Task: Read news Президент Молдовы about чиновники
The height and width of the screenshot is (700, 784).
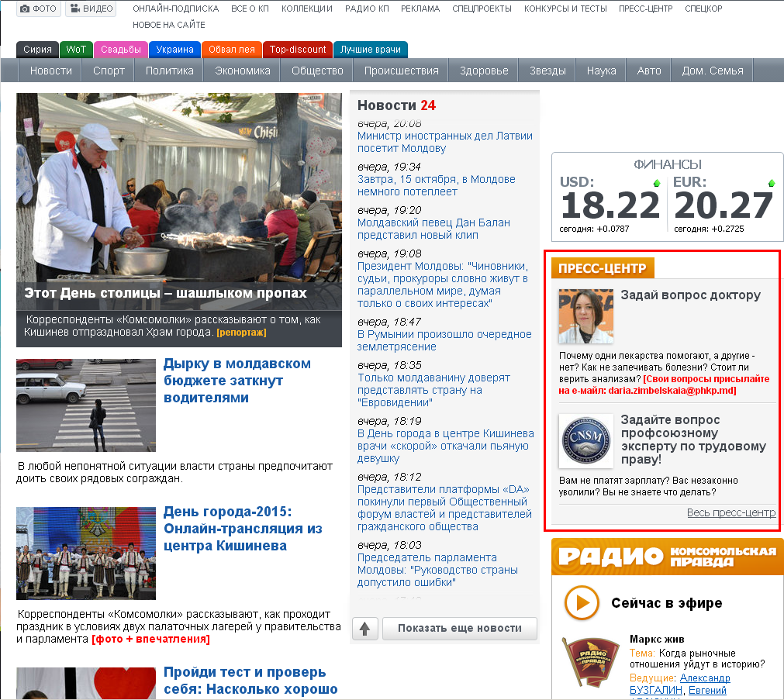Action: [x=443, y=284]
